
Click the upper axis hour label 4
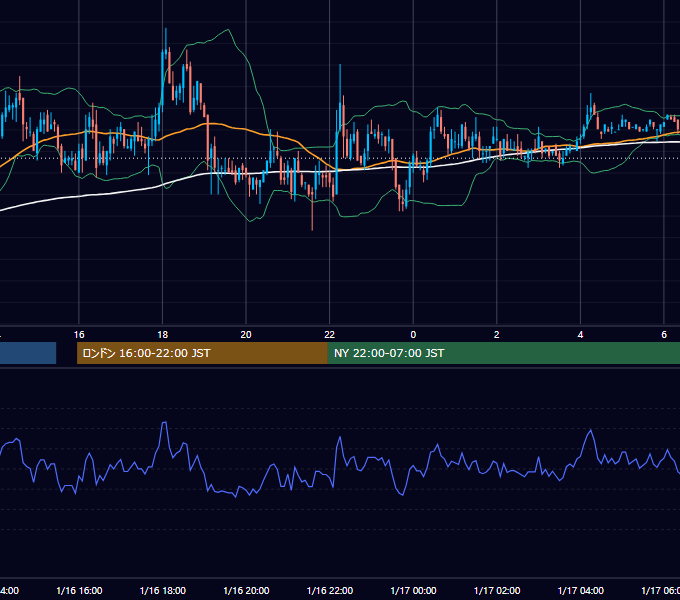click(580, 335)
